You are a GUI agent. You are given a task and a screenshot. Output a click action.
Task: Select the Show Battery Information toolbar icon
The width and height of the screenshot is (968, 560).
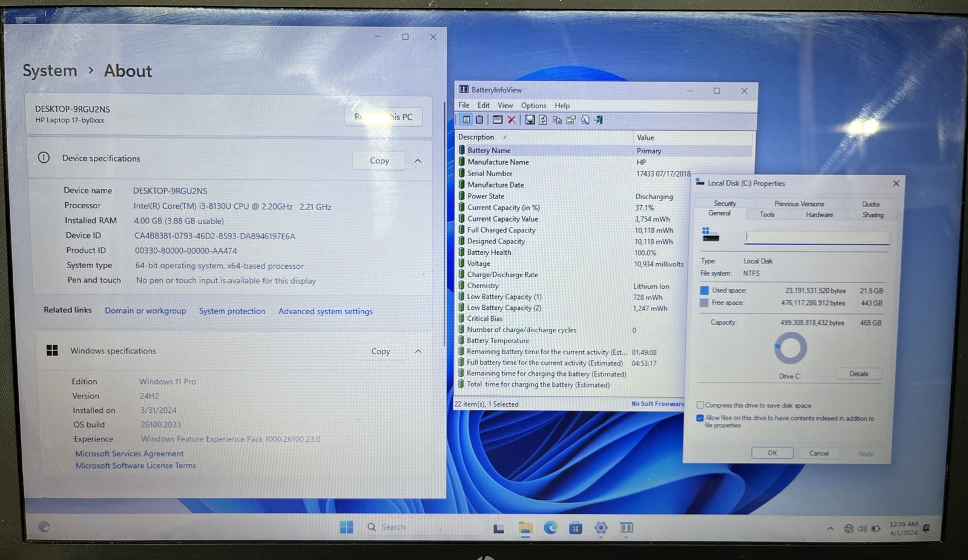(x=466, y=120)
